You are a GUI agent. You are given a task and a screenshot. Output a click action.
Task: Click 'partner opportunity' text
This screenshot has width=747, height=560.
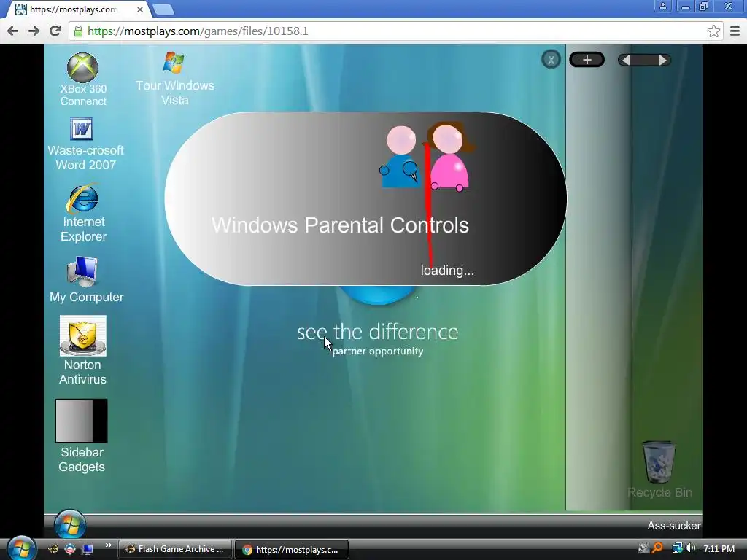click(377, 351)
